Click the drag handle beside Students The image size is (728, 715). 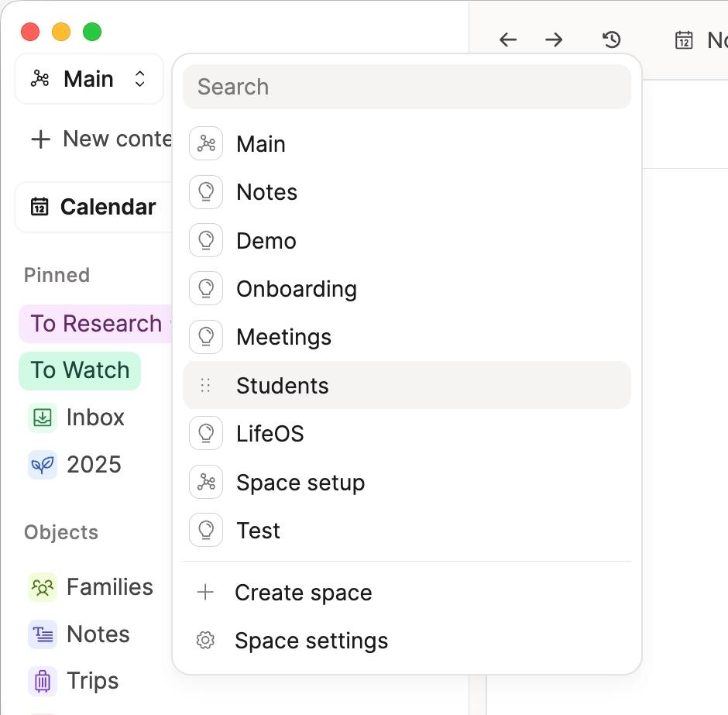[205, 386]
